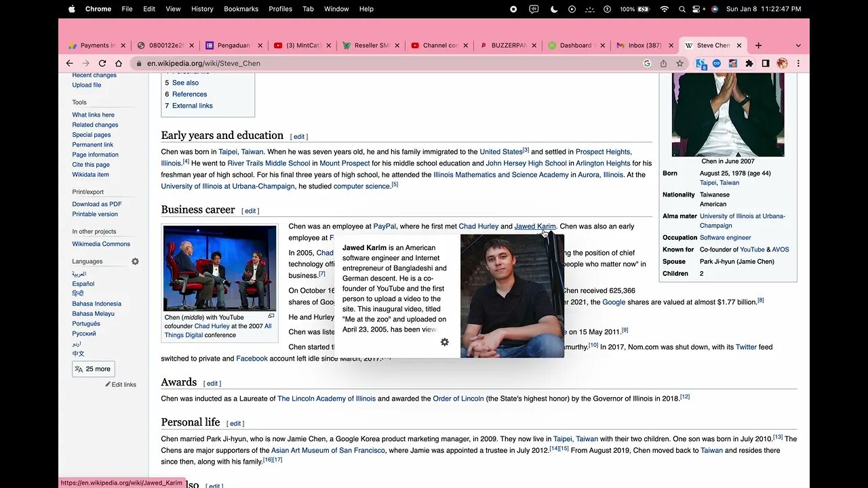Open the Chrome profile avatar
868x488 pixels.
(782, 63)
